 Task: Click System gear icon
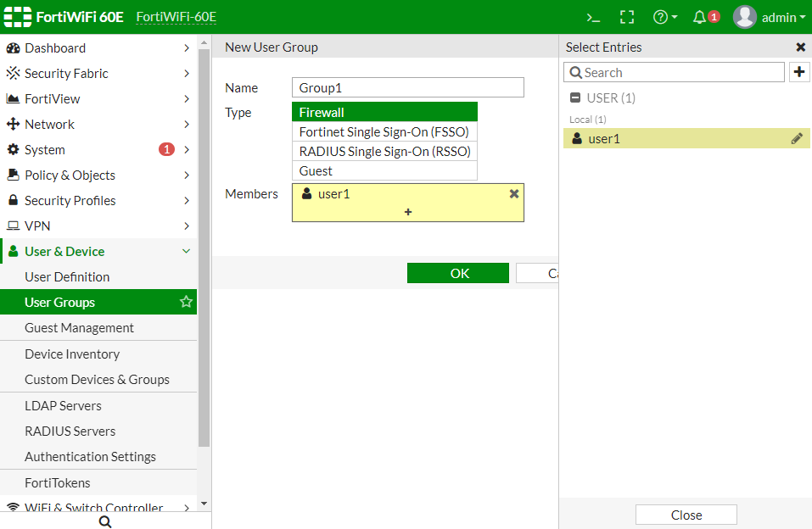[13, 149]
